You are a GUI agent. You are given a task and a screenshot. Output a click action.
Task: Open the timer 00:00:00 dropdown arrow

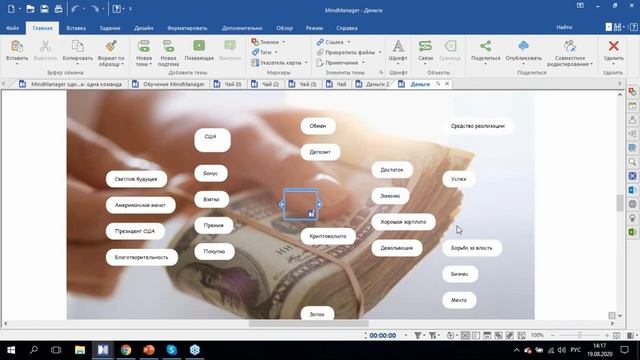point(406,336)
